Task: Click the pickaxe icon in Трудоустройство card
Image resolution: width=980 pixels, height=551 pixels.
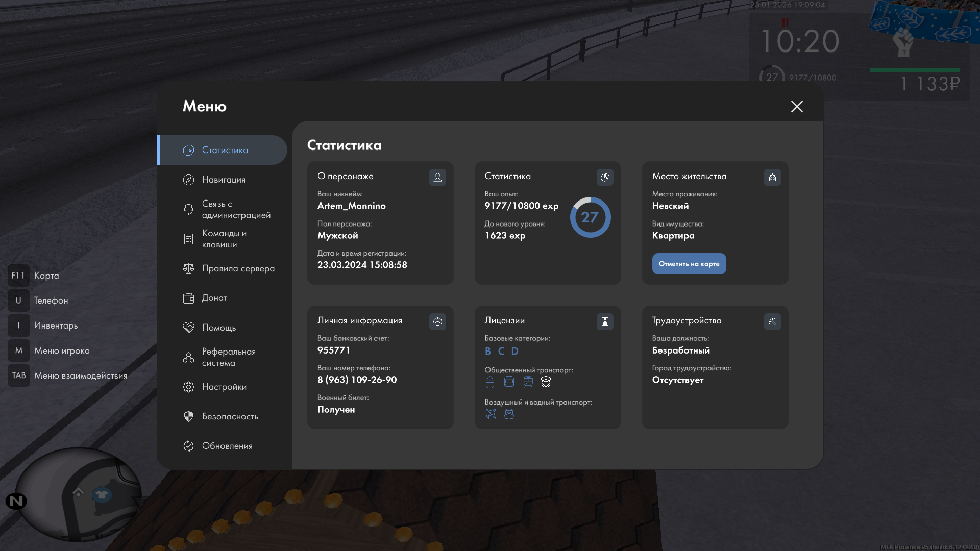Action: point(772,321)
